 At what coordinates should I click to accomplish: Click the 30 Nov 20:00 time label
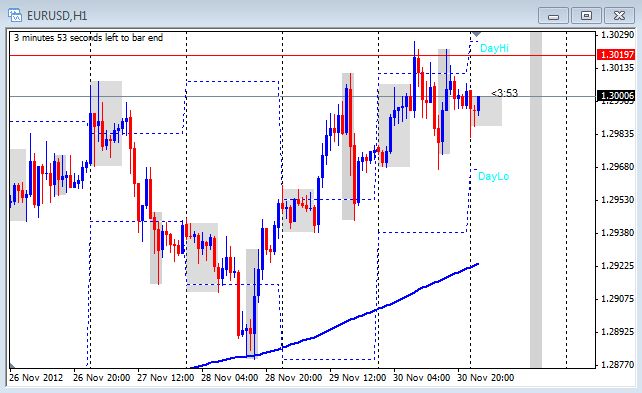(x=486, y=377)
